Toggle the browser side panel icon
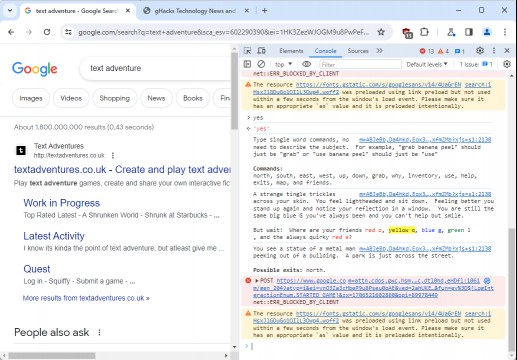 point(469,32)
